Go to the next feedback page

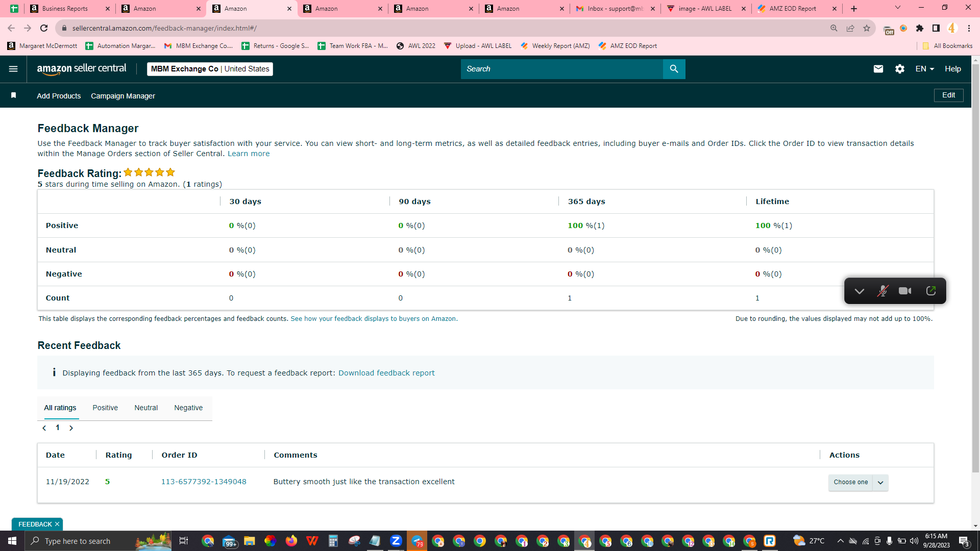click(x=71, y=428)
